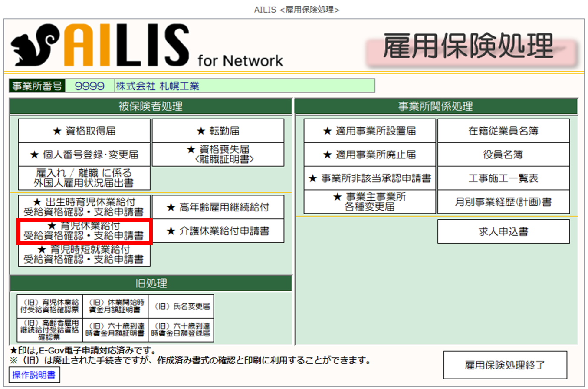Open (旧) 氏名変更届 legacy form
The height and width of the screenshot is (389, 588).
181,307
